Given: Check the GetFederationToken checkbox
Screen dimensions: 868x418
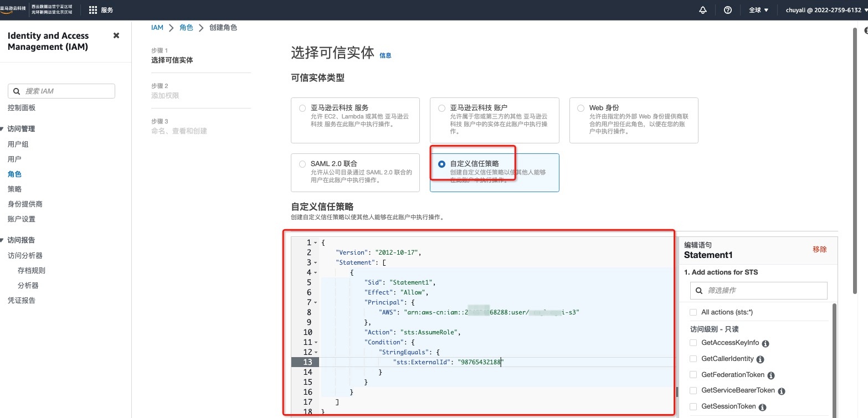Looking at the screenshot, I should [693, 375].
